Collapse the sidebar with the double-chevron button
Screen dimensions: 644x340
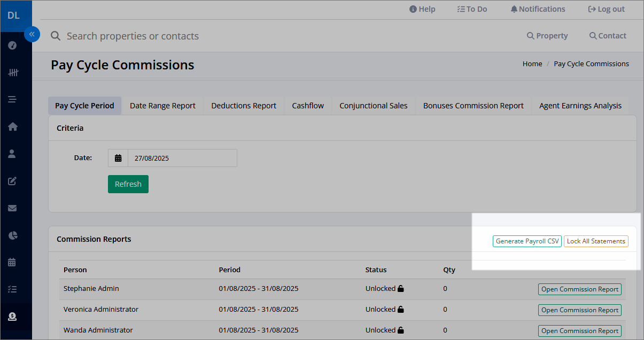32,34
